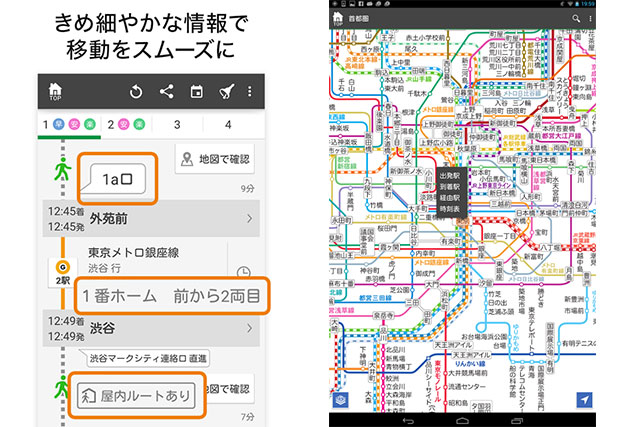Screen dimensions: 640x427
Task: Tap the lower 地図で確認 button
Action: click(229, 389)
